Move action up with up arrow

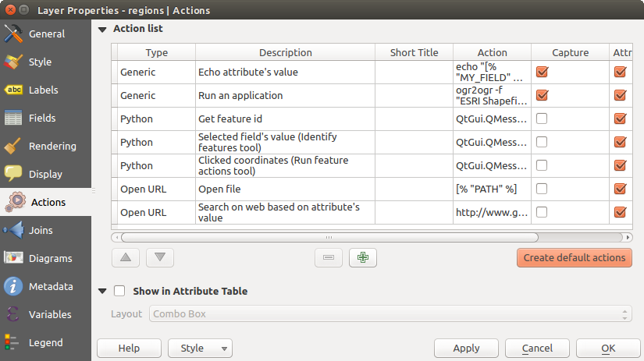[126, 258]
